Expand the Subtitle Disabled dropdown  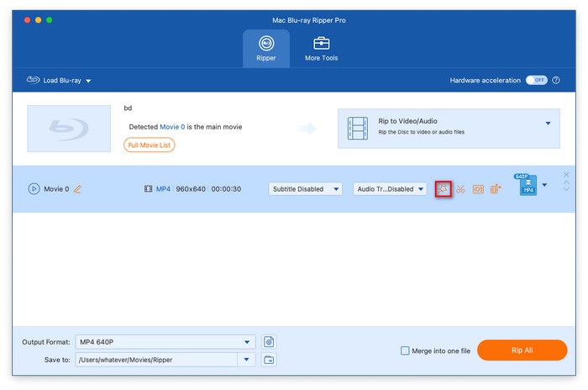click(306, 189)
